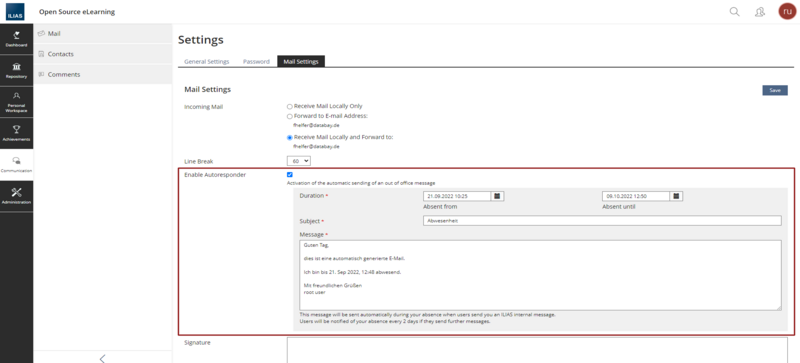
Task: Select Receive Mail Locally Only
Action: (x=290, y=106)
